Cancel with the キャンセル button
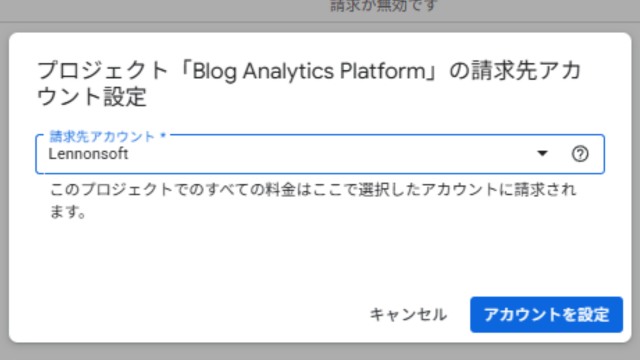The image size is (640, 360). [408, 315]
